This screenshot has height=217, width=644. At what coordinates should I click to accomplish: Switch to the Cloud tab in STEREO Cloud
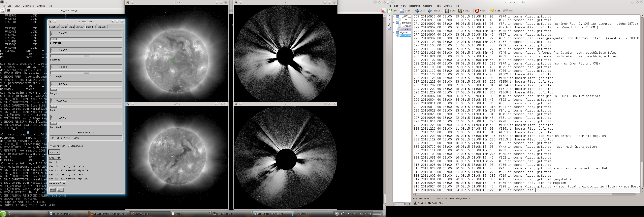pyautogui.click(x=64, y=27)
